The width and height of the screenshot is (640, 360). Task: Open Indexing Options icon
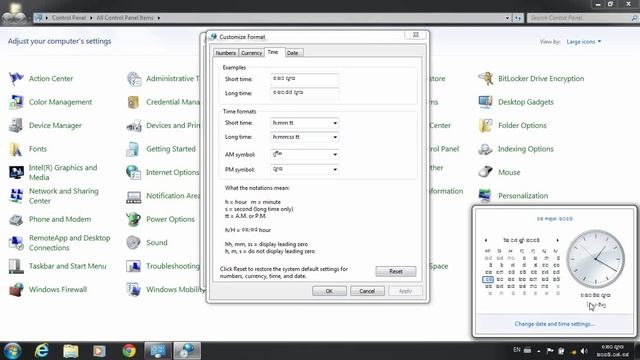(486, 149)
